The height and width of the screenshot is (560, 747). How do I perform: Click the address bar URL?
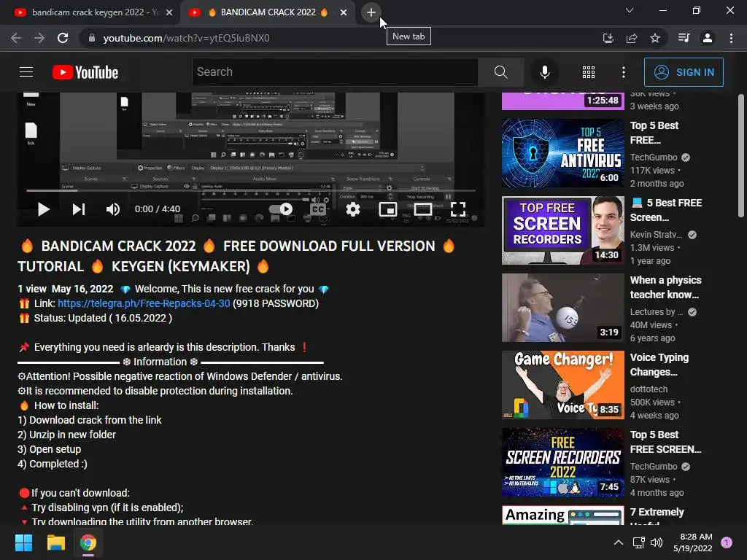click(x=186, y=38)
